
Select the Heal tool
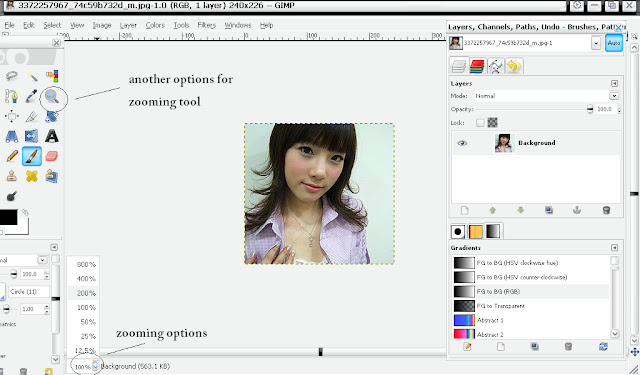click(x=31, y=176)
